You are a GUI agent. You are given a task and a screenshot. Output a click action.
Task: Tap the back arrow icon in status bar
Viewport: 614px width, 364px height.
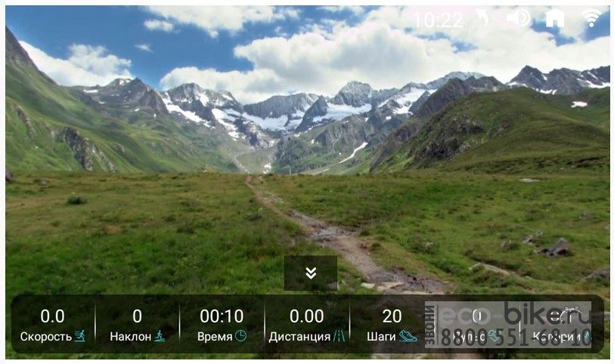482,18
